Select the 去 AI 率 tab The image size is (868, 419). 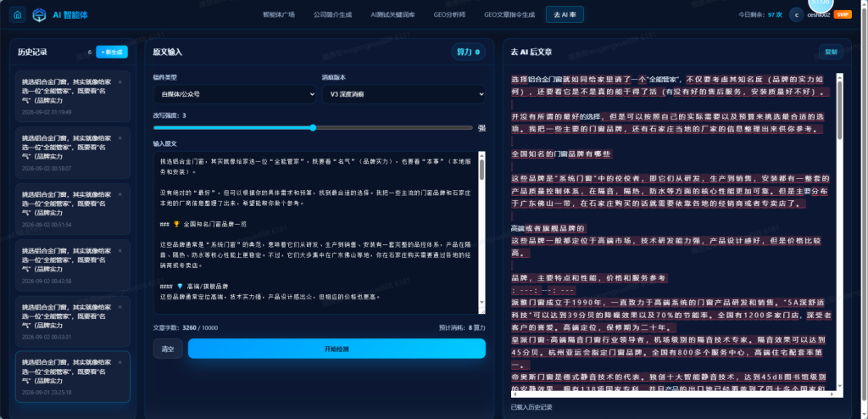tap(565, 15)
